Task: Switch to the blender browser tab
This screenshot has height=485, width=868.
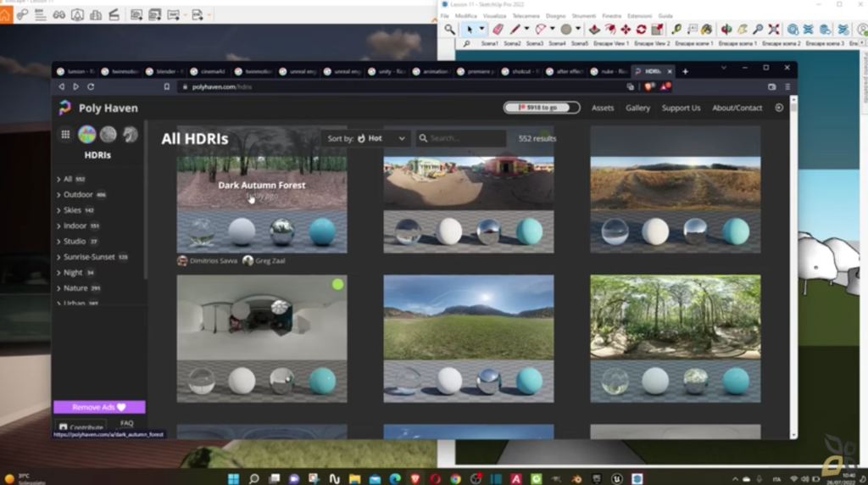Action: coord(165,71)
